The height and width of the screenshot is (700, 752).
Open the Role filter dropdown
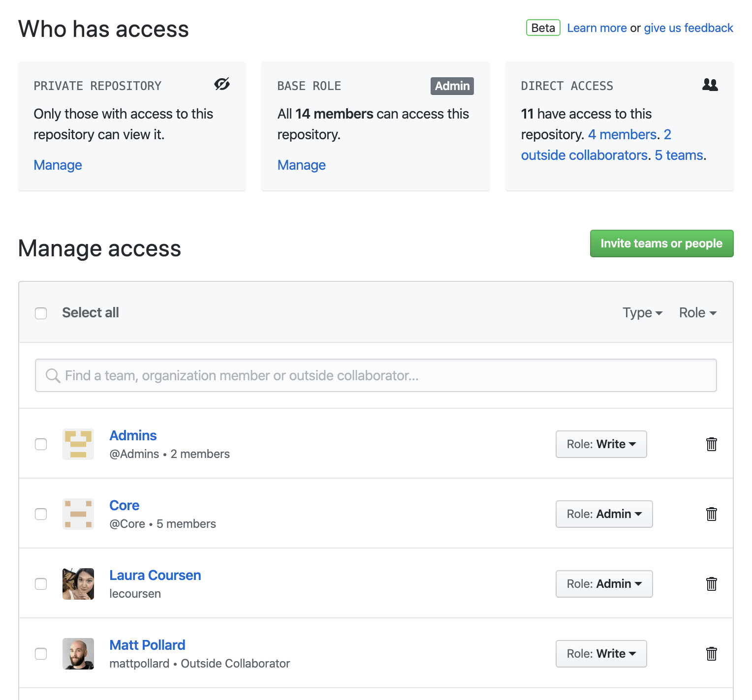[697, 313]
